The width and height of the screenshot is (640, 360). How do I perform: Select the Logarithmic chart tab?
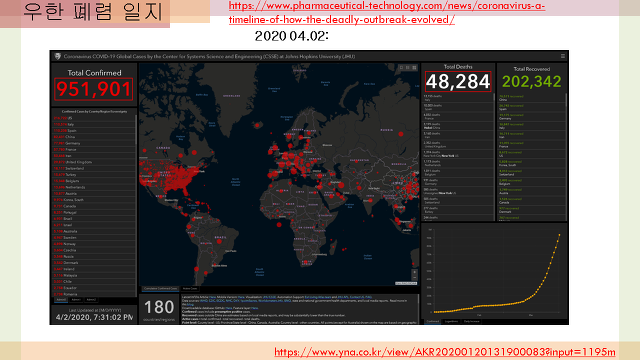451,322
